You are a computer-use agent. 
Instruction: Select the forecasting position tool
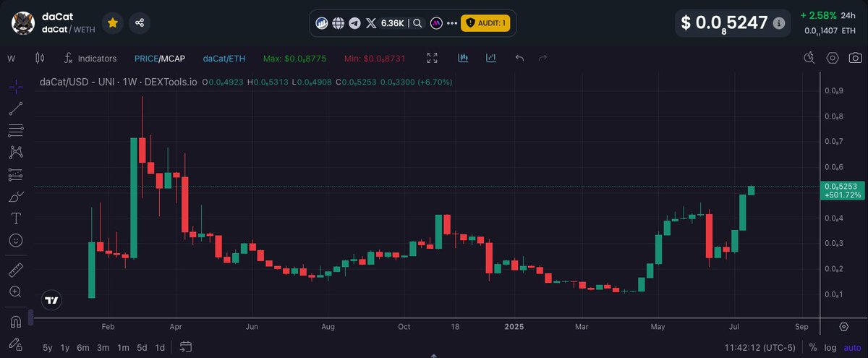click(16, 174)
